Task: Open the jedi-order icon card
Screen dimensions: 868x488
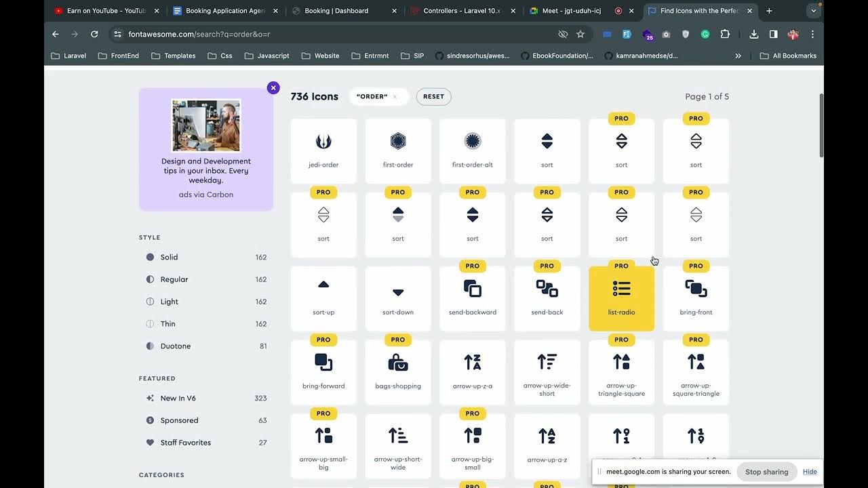Action: pos(323,150)
